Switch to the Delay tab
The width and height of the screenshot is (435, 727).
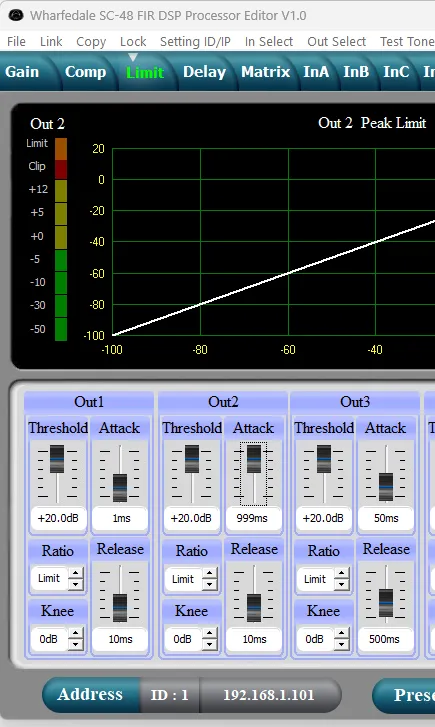point(204,72)
